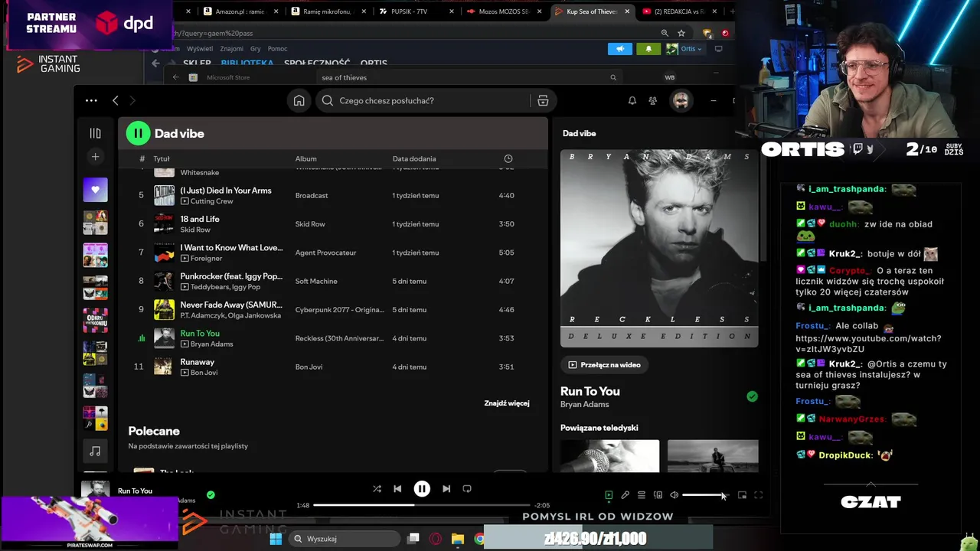Pause playback in bottom player bar
This screenshot has width=980, height=551.
[422, 489]
